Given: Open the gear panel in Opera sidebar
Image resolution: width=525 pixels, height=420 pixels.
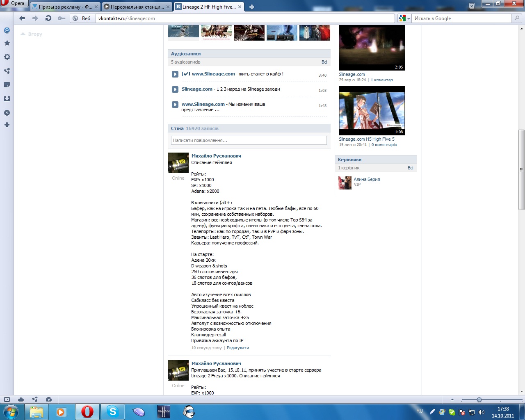Looking at the screenshot, I should 7,57.
